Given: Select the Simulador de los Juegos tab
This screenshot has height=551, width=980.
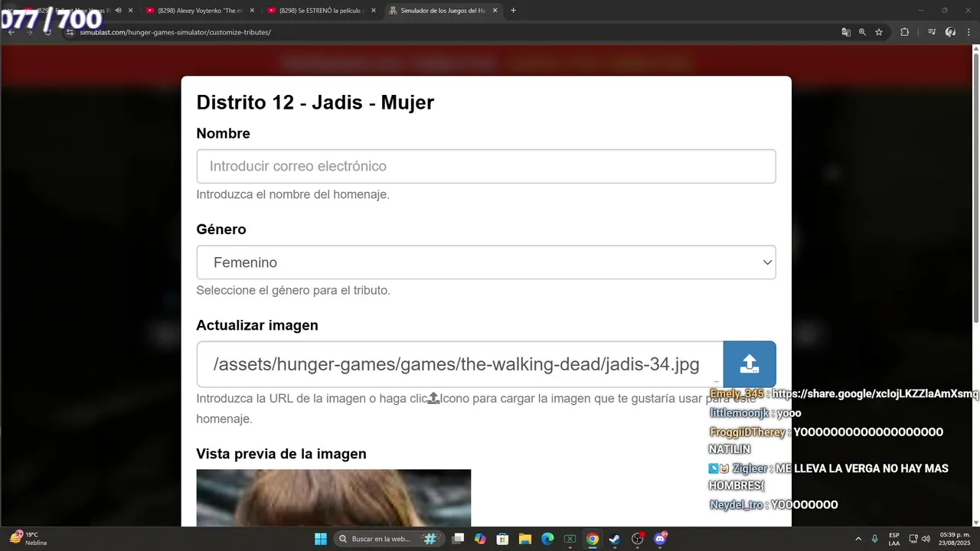Looking at the screenshot, I should [x=443, y=11].
